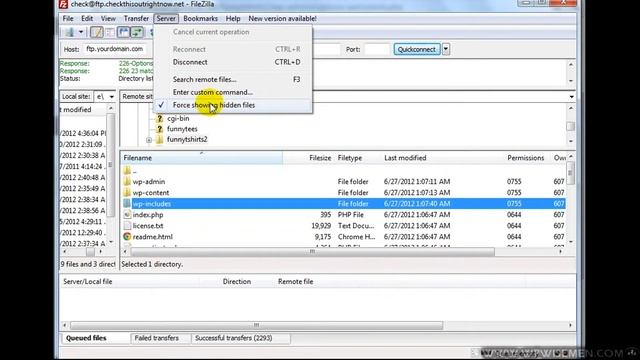The height and width of the screenshot is (360, 640).
Task: Click message log scroll up arrow
Action: point(571,64)
